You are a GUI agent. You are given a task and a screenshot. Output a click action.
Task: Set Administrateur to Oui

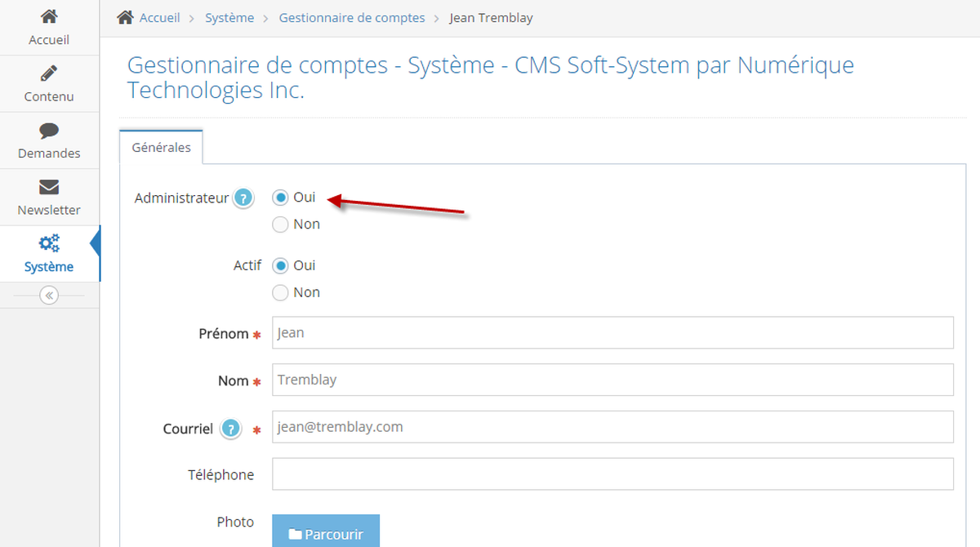click(281, 197)
